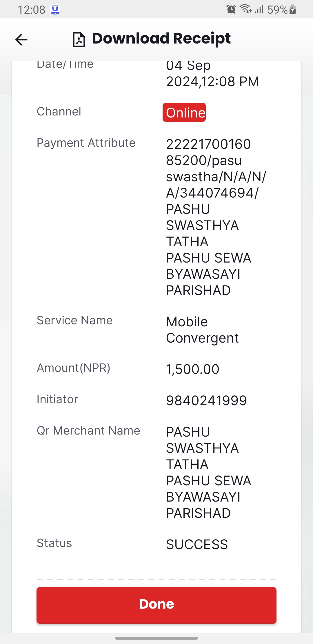Tap the Qr Merchant Name label

pyautogui.click(x=88, y=431)
